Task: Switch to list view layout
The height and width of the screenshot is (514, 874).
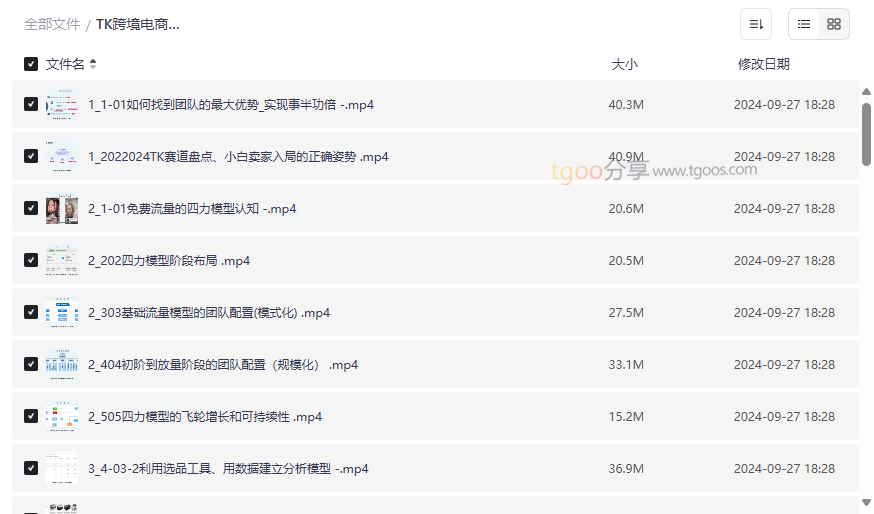Action: tap(804, 24)
